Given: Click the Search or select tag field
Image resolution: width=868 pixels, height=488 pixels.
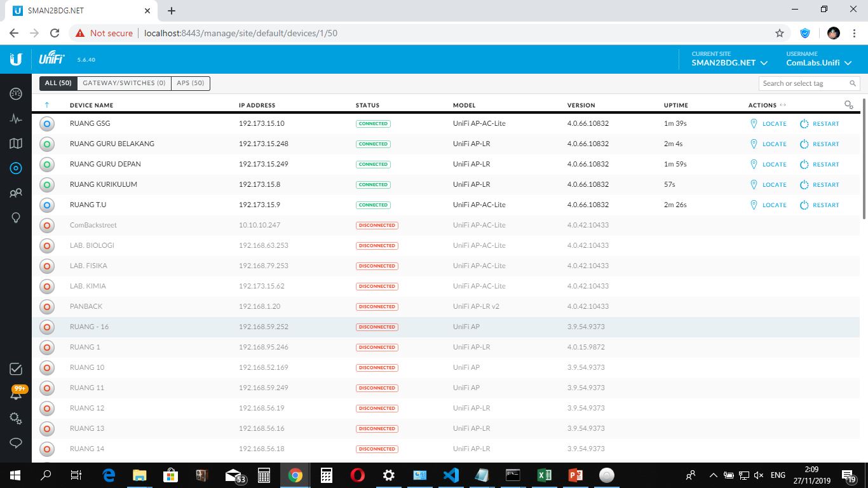Looking at the screenshot, I should 804,83.
